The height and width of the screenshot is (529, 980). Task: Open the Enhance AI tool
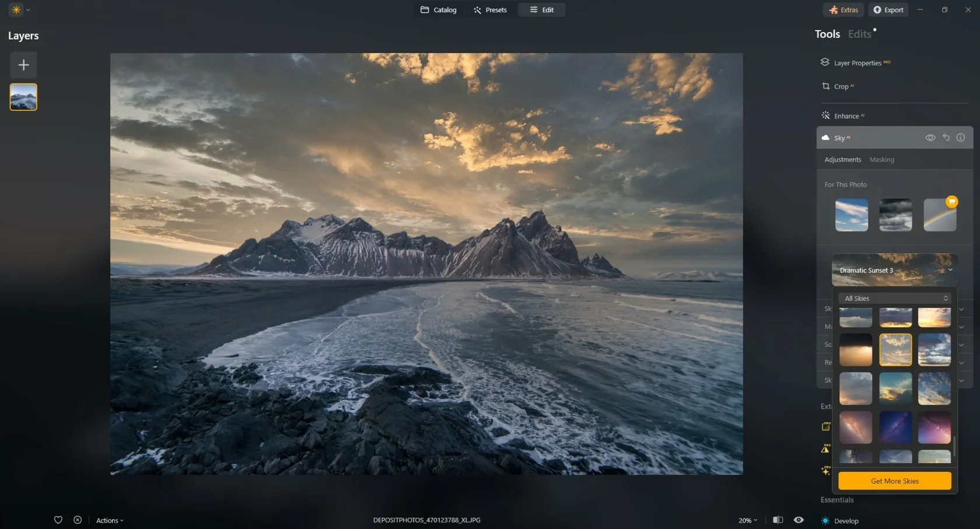click(x=846, y=116)
